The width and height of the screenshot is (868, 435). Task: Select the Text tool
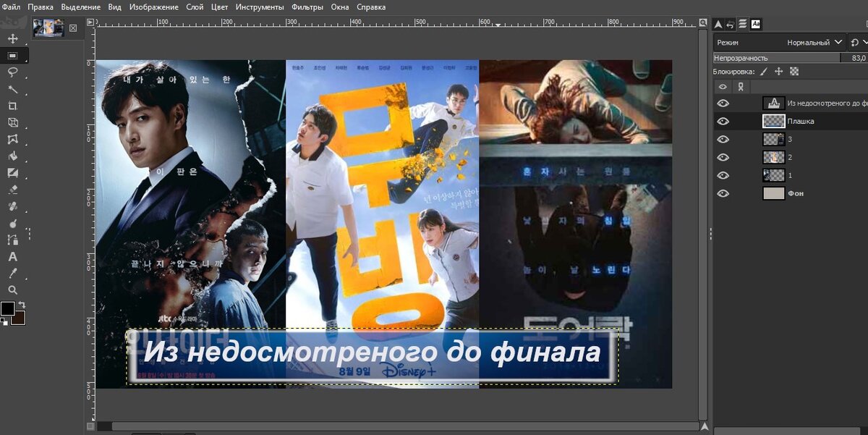[12, 256]
